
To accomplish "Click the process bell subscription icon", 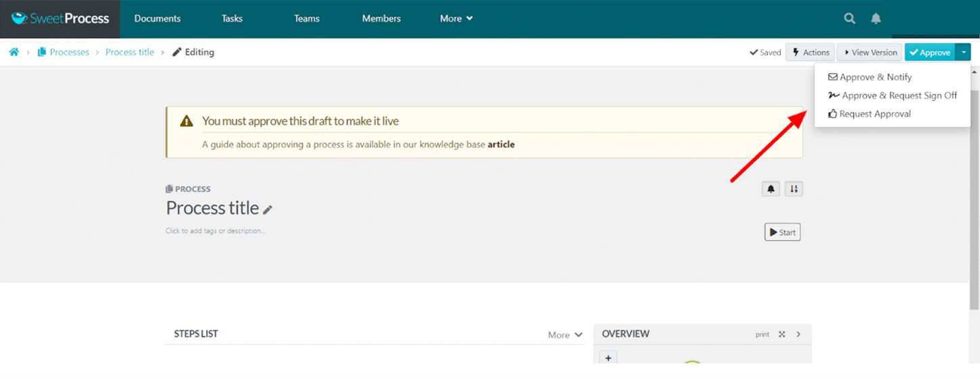I will (770, 189).
